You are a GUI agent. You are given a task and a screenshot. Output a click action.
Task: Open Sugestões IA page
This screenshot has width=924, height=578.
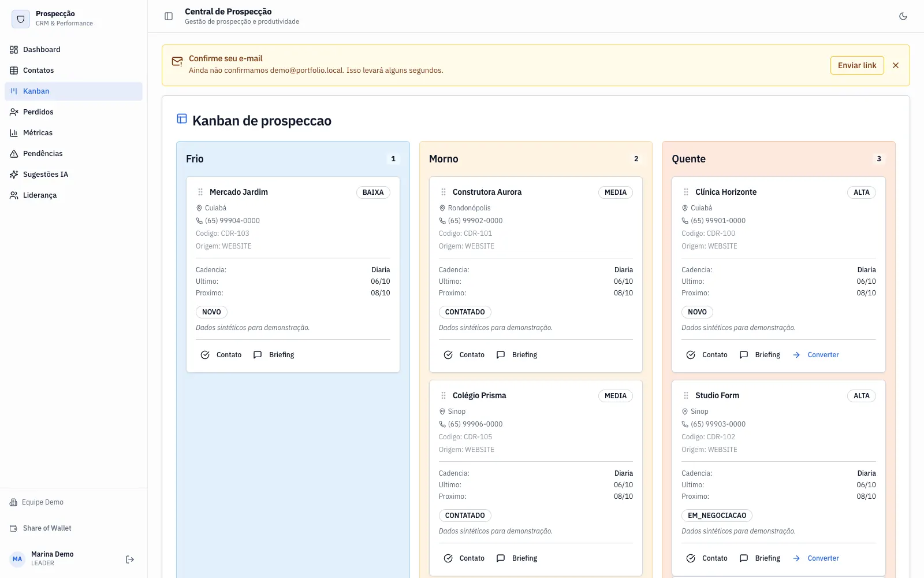[73, 175]
